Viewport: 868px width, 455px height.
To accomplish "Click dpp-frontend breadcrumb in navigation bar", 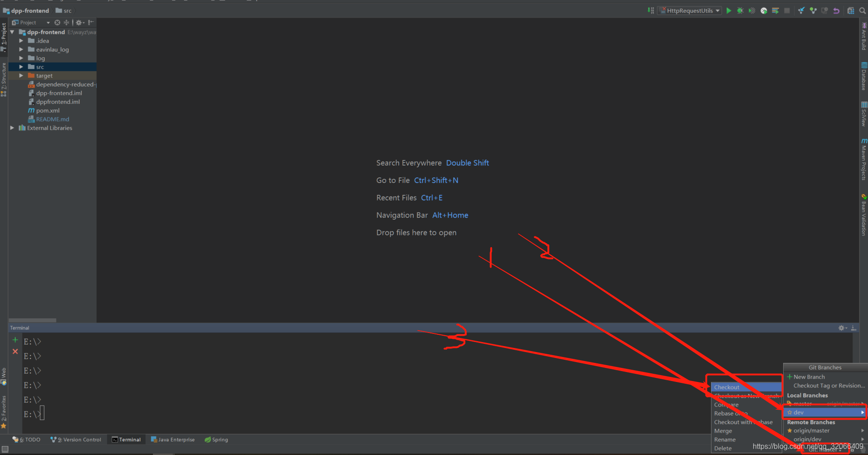I will (26, 10).
